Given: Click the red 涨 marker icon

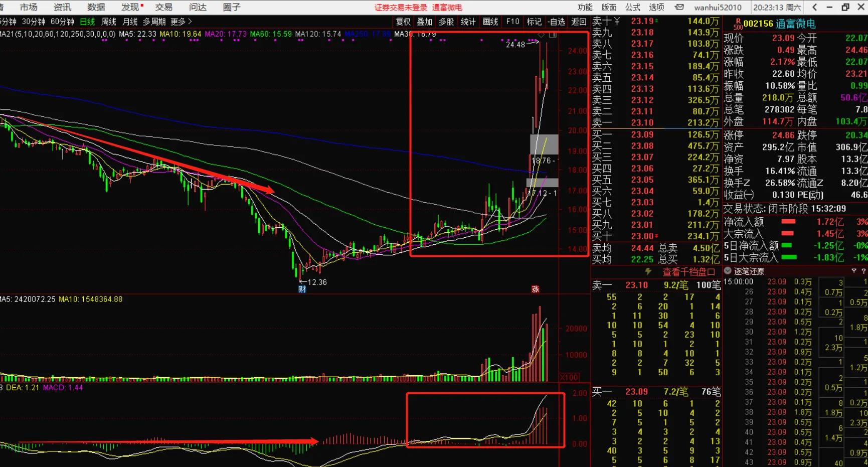Looking at the screenshot, I should [x=536, y=289].
